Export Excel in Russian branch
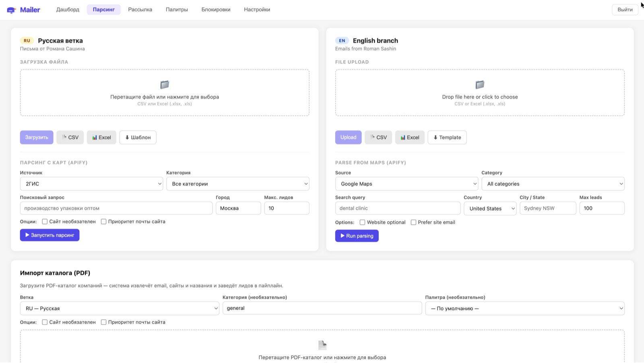 coord(101,137)
